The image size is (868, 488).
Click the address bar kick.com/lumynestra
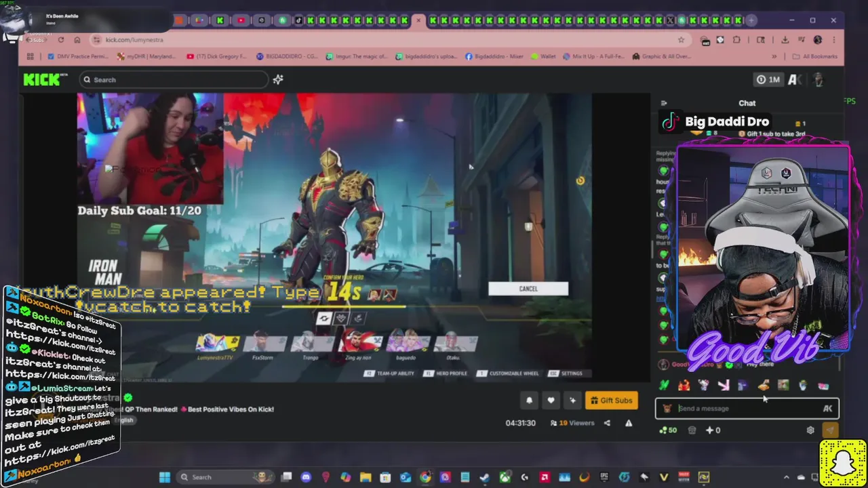(134, 40)
